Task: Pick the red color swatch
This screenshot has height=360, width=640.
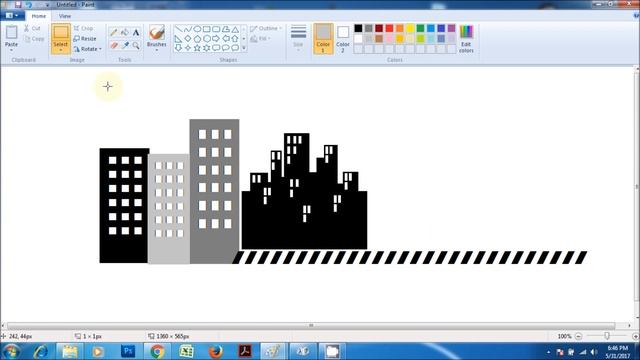Action: [x=389, y=28]
